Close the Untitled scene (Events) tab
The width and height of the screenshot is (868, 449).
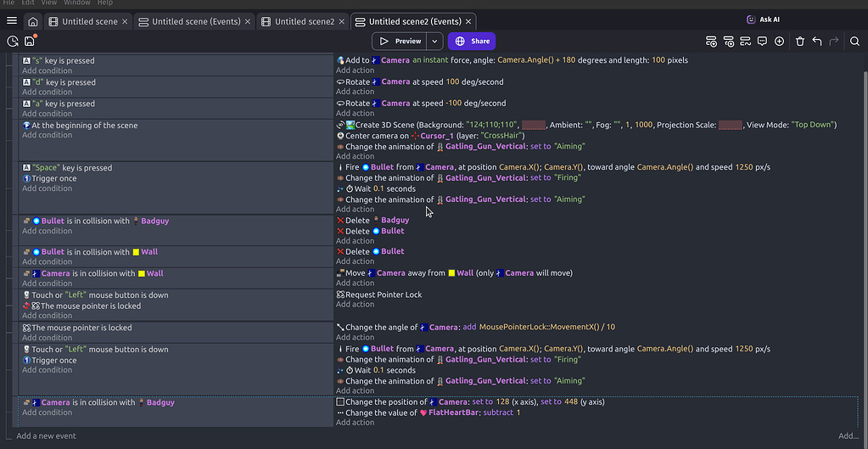point(248,21)
